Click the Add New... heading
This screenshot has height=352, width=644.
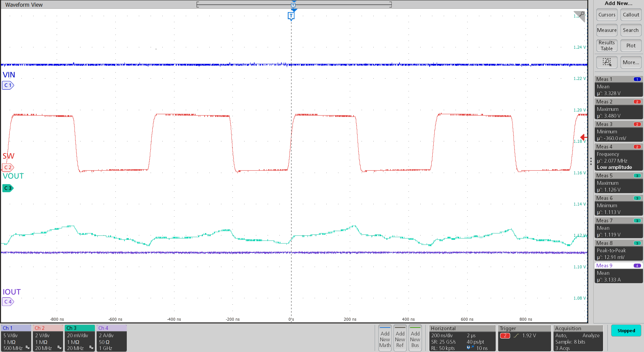618,3
